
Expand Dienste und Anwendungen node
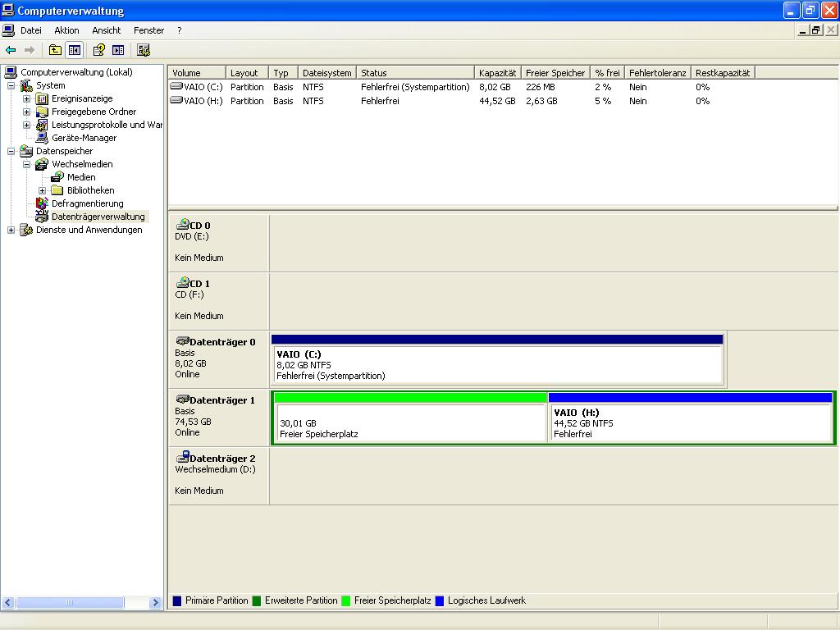tap(11, 230)
